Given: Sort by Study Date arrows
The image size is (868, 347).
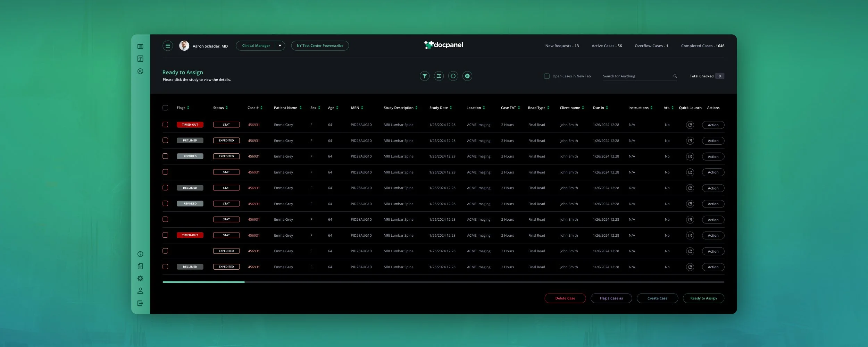Looking at the screenshot, I should pos(451,108).
